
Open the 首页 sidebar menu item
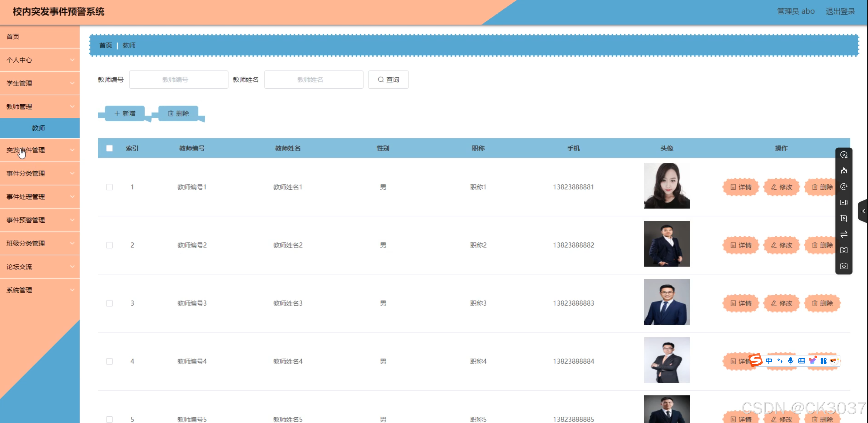pyautogui.click(x=40, y=36)
